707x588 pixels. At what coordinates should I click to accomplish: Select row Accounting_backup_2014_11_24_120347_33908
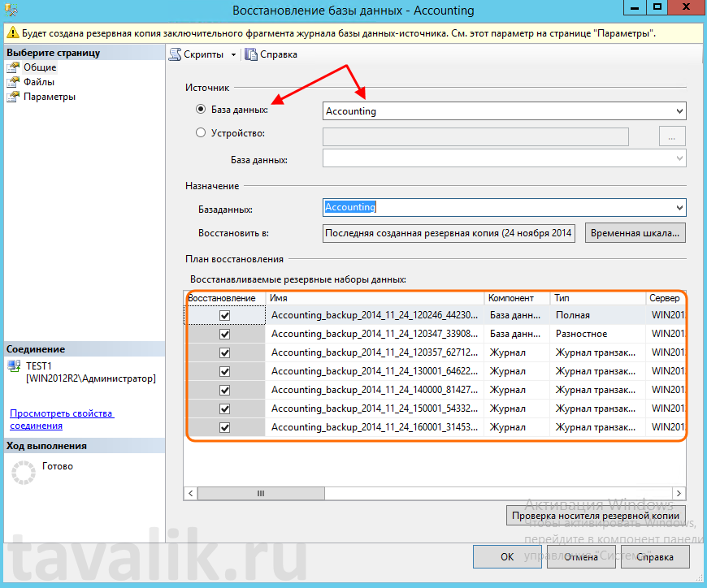436,334
